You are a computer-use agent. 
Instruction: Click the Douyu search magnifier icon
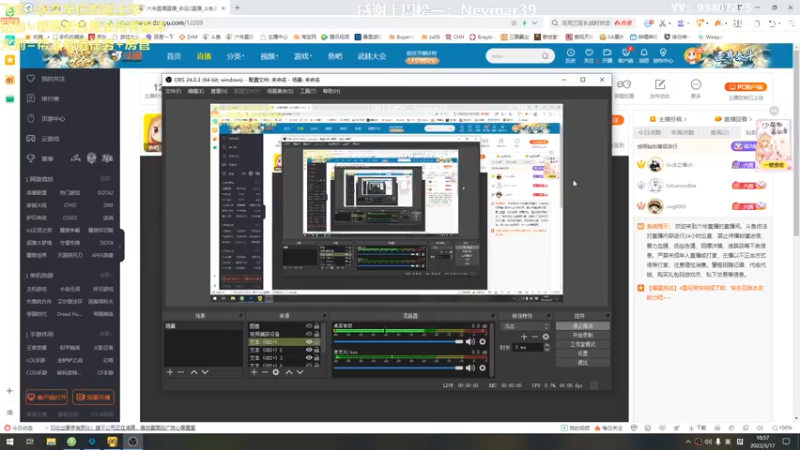tap(545, 56)
